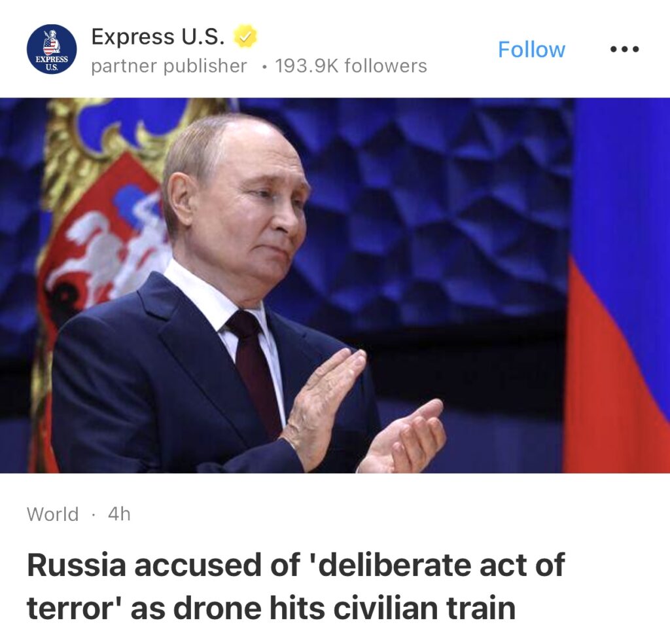Click the clapping hands in the photo
Viewport: 670px width, 644px height.
(x=363, y=414)
